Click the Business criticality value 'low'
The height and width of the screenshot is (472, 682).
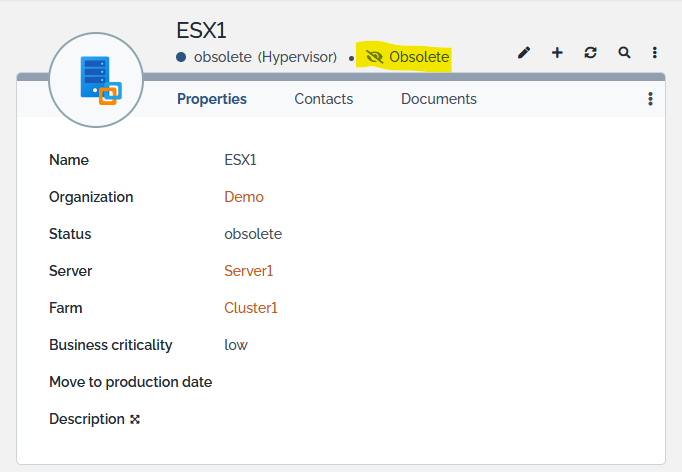pos(236,345)
